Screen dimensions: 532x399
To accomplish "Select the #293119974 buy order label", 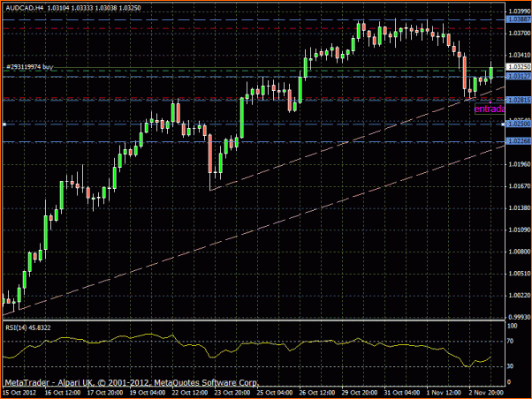I will [x=29, y=67].
